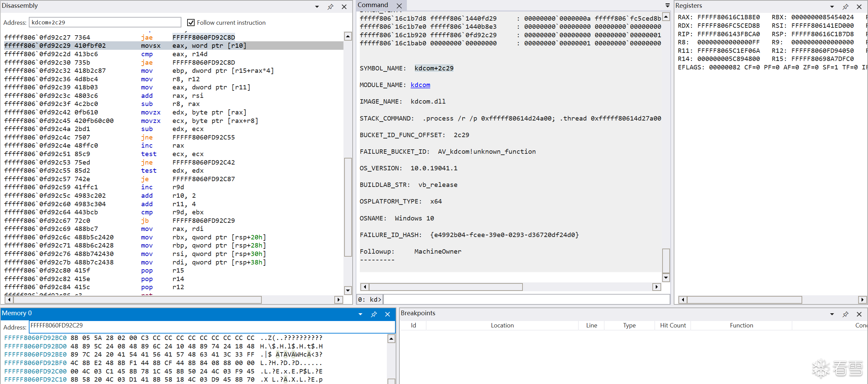Open Registers window options dropdown
The image size is (868, 384).
click(832, 7)
